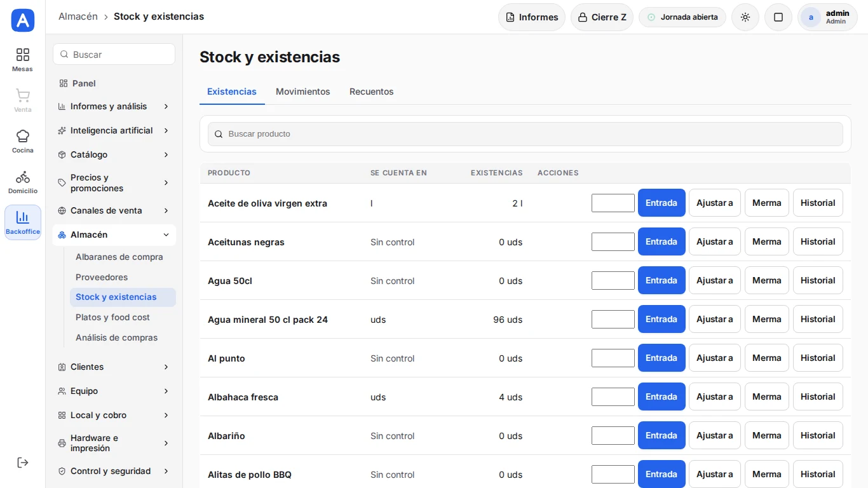868x488 pixels.
Task: Expand Canales de venta section
Action: coord(114,210)
